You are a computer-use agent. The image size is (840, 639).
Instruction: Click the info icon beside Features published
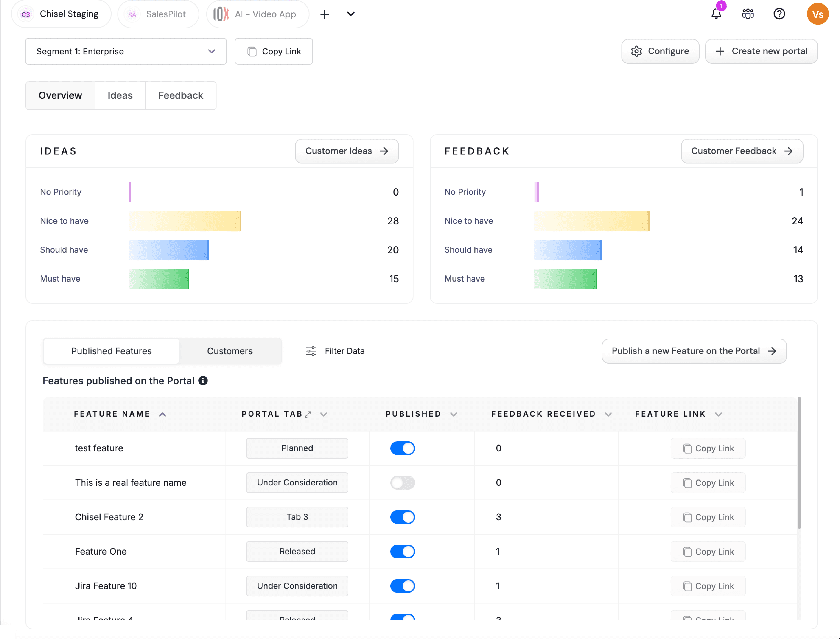pos(203,381)
